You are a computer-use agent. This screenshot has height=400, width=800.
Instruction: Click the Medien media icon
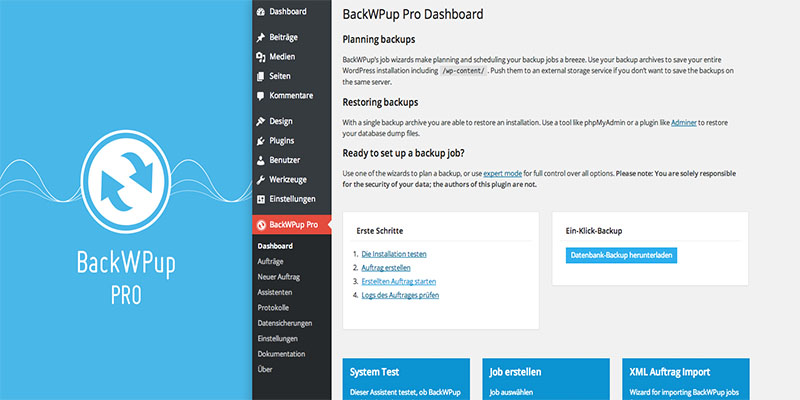coord(261,57)
